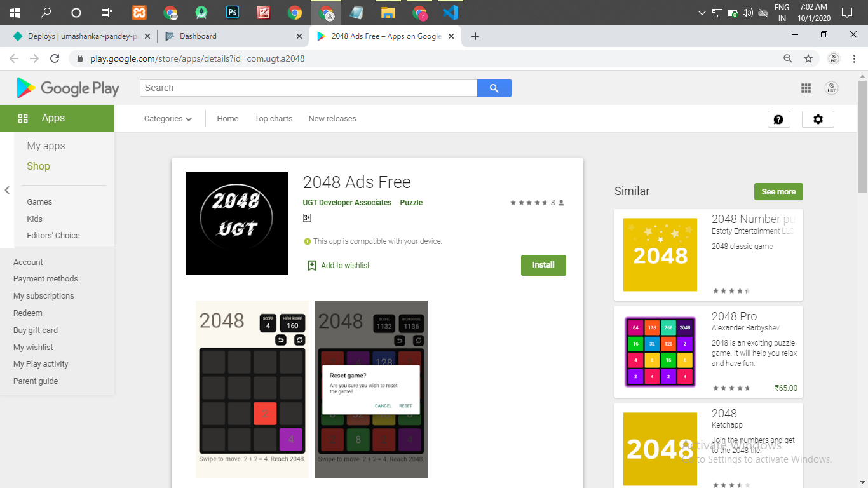The image size is (868, 488).
Task: Close the 2048 Ads Free tab
Action: pyautogui.click(x=451, y=36)
